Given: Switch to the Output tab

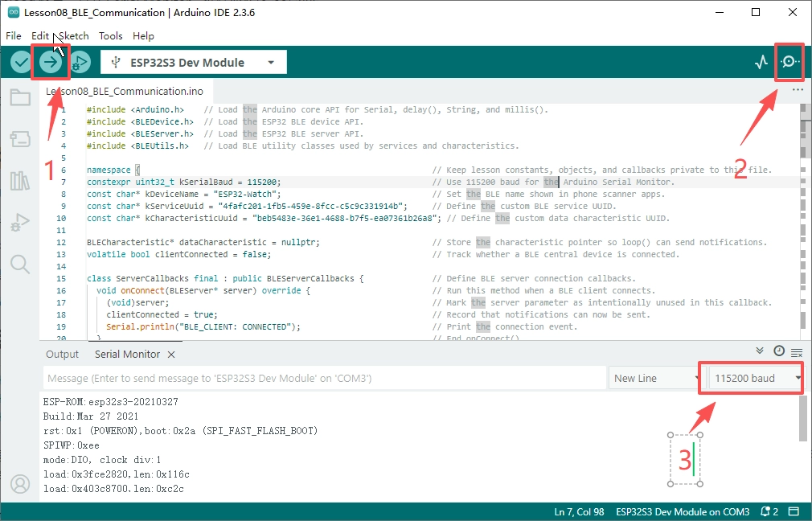Looking at the screenshot, I should pyautogui.click(x=62, y=355).
